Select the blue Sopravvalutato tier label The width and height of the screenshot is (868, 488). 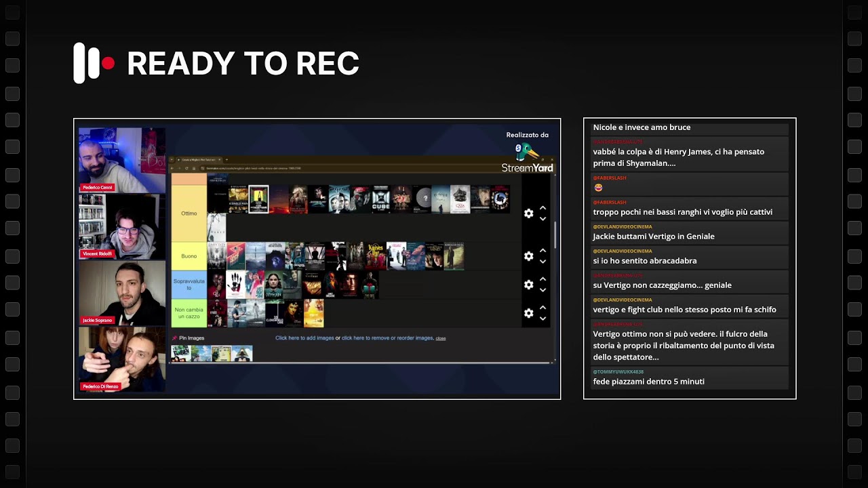189,285
